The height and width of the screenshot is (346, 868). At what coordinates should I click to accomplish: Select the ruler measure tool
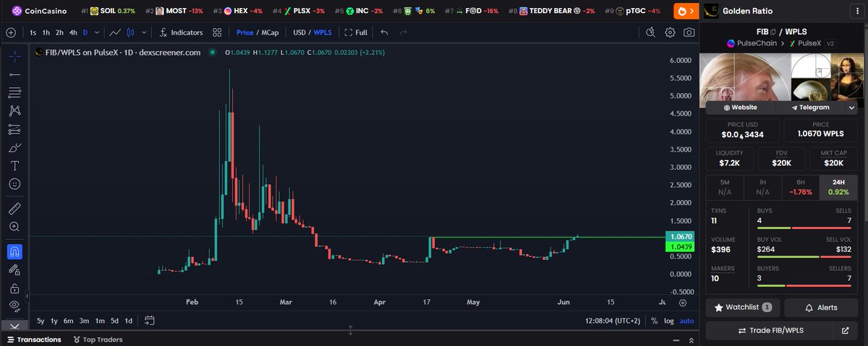coord(14,208)
